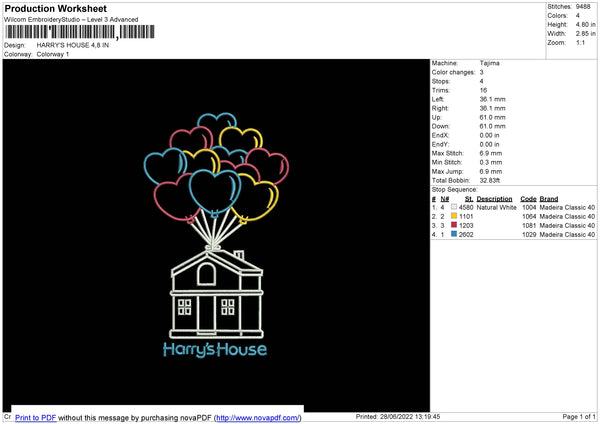
Task: Click the Width value 2.85 in
Action: pos(585,34)
